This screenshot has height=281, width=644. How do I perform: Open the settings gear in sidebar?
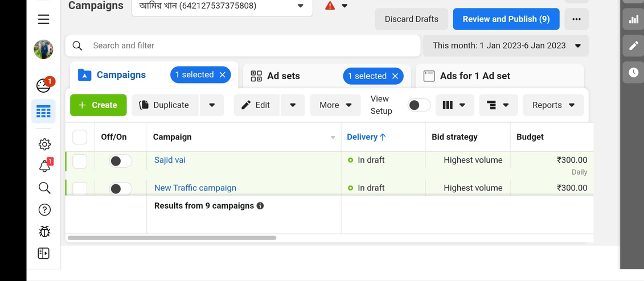point(44,144)
